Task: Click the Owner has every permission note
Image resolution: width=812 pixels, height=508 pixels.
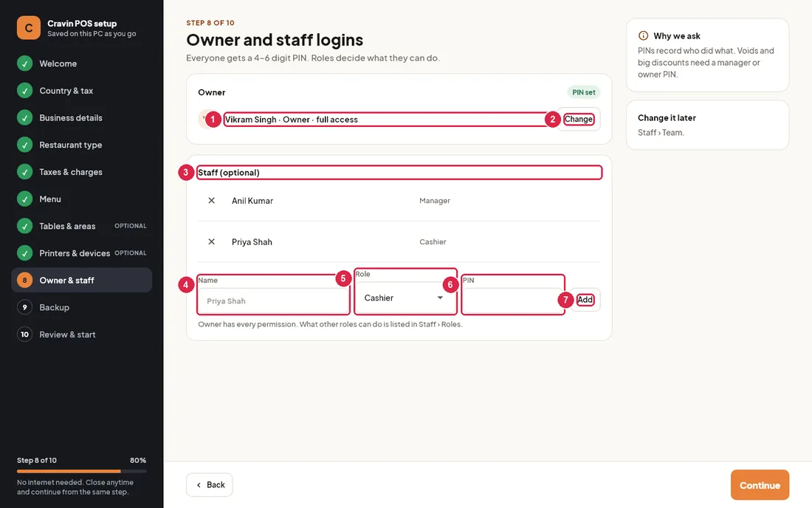Action: [330, 324]
